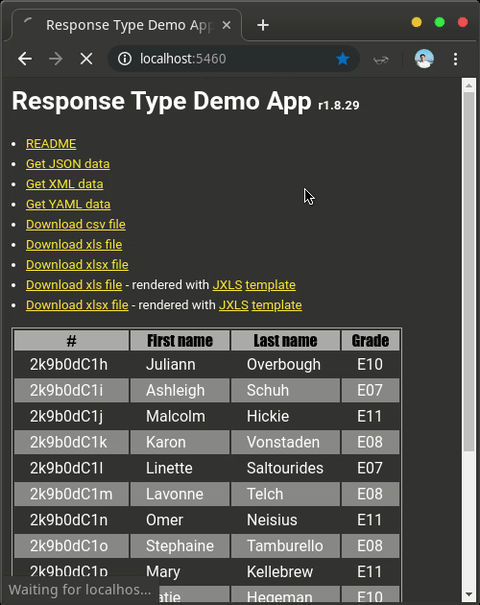480x605 pixels.
Task: Open the README link
Action: [51, 144]
